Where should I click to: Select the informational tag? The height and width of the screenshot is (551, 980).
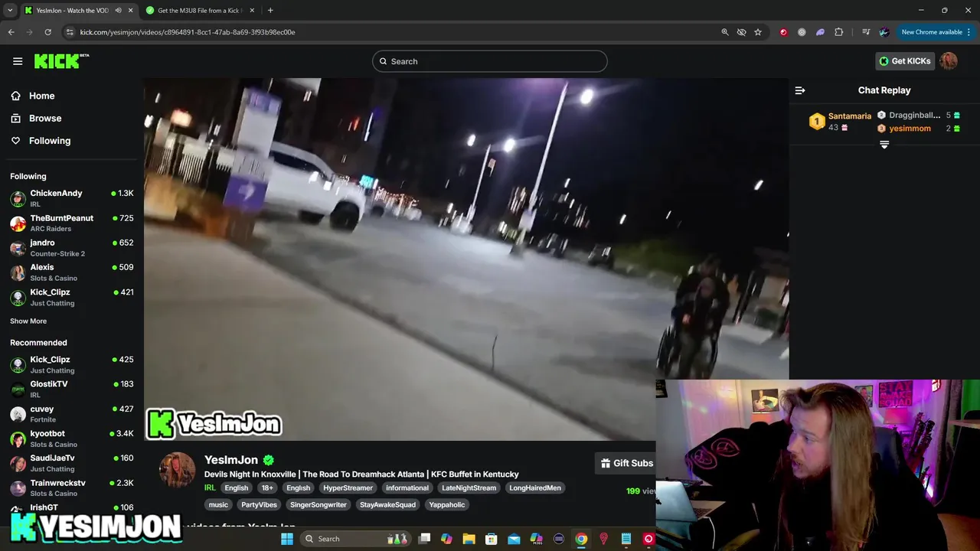click(407, 488)
